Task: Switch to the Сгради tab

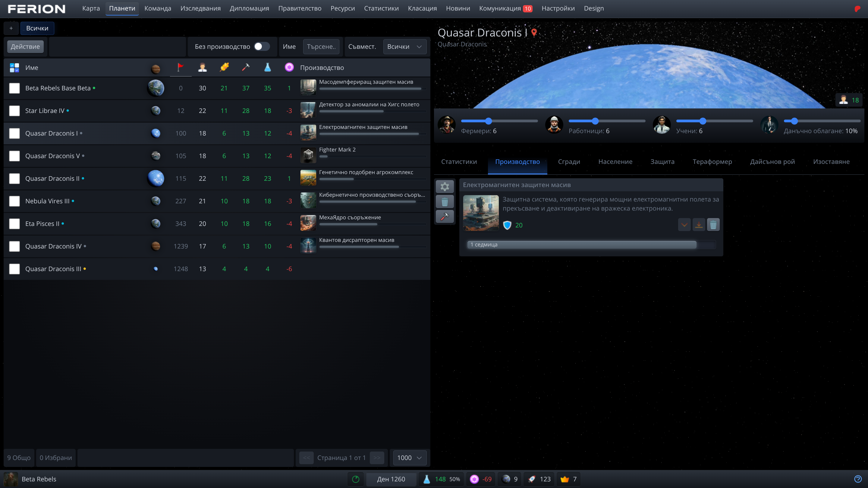Action: (x=569, y=162)
